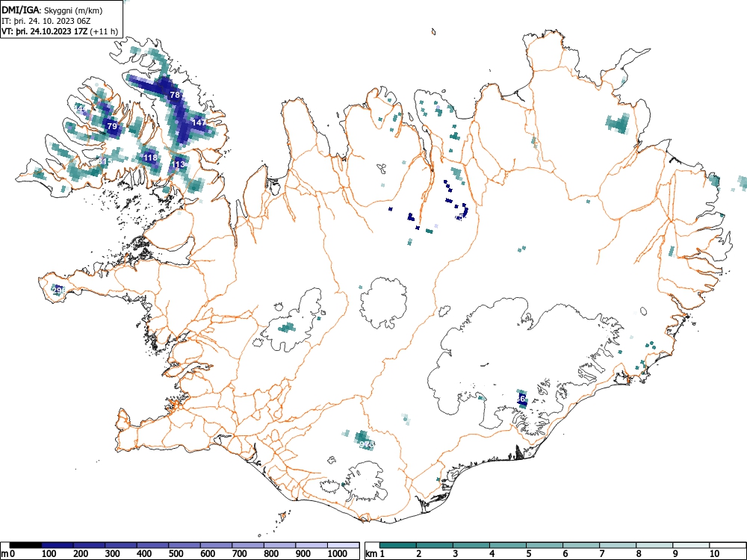Click the value label 973 in the south

(366, 444)
